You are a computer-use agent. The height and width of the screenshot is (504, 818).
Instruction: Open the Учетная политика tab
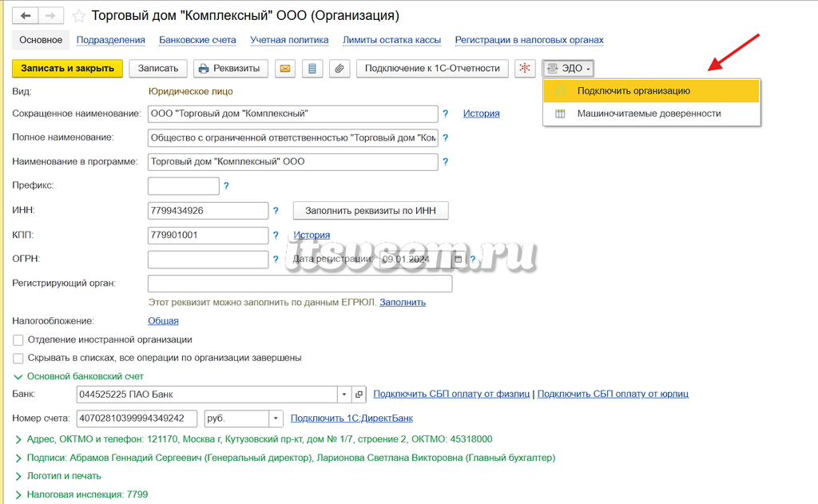(x=289, y=40)
